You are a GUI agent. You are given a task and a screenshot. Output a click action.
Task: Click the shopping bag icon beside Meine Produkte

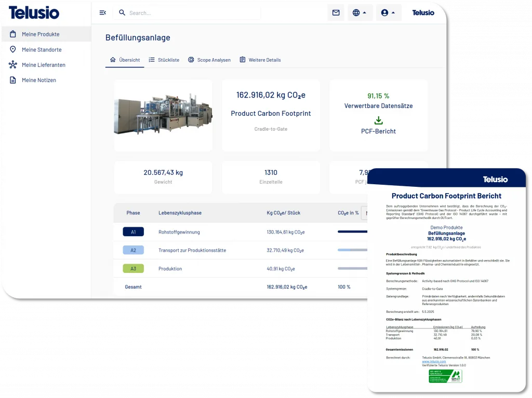[x=13, y=34]
